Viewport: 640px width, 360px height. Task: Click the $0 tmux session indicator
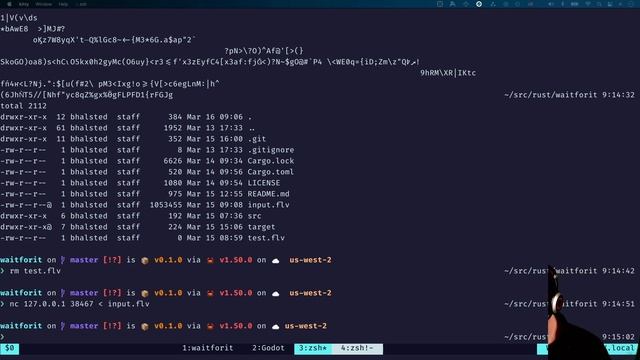point(9,348)
